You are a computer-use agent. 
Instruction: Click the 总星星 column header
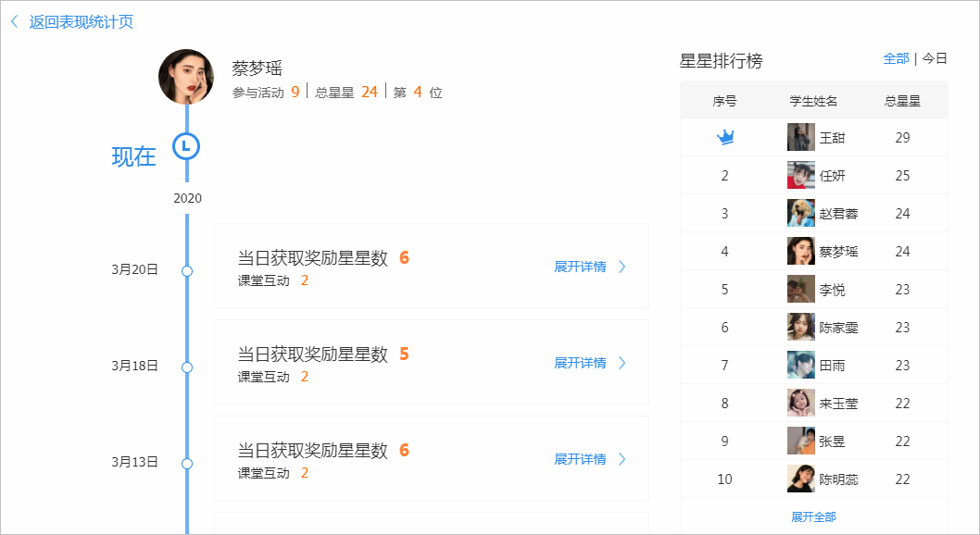(x=902, y=101)
